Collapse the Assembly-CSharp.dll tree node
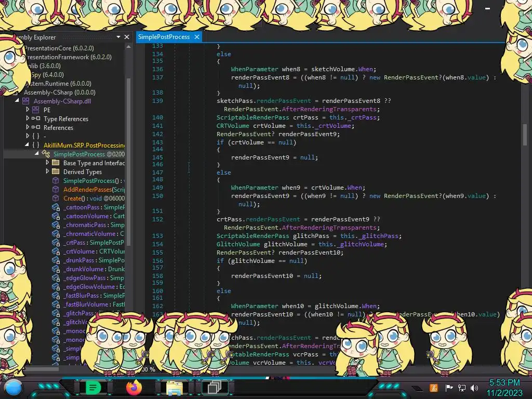This screenshot has width=532, height=399. 17,100
